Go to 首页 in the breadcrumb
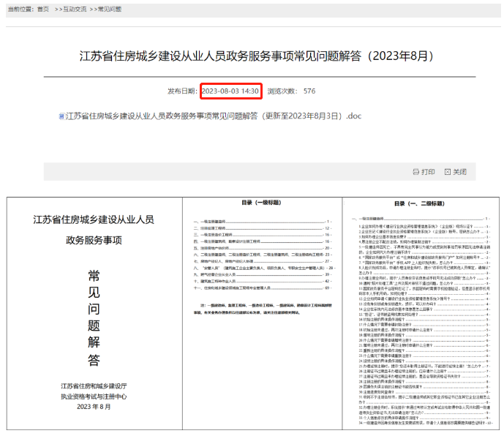 (x=43, y=9)
